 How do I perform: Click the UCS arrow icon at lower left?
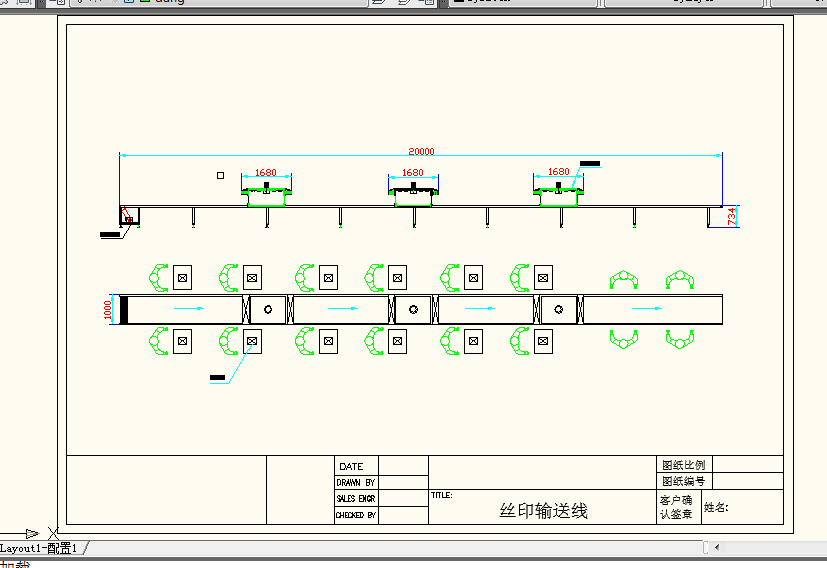click(x=32, y=534)
